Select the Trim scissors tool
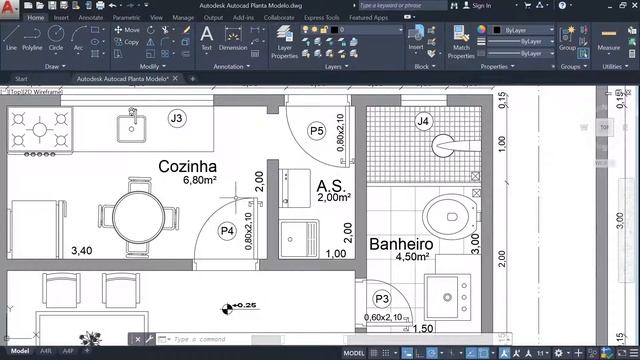640x360 pixels. (x=165, y=30)
